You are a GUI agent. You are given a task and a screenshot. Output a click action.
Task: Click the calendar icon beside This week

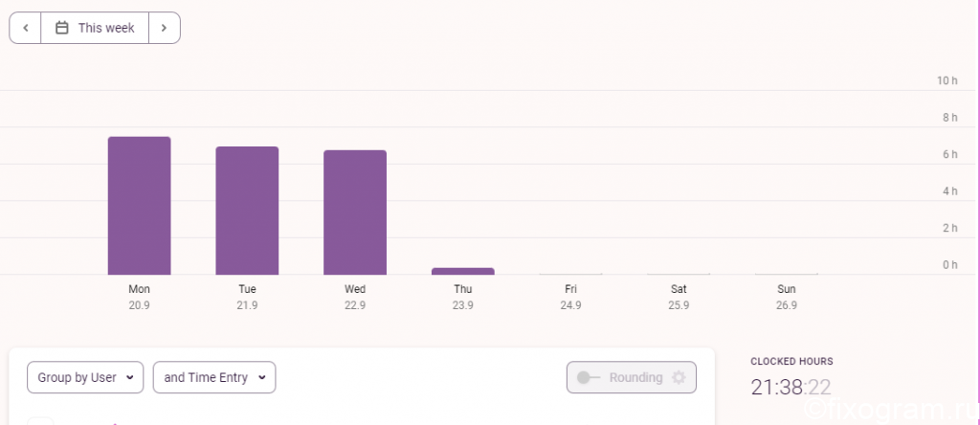(62, 28)
